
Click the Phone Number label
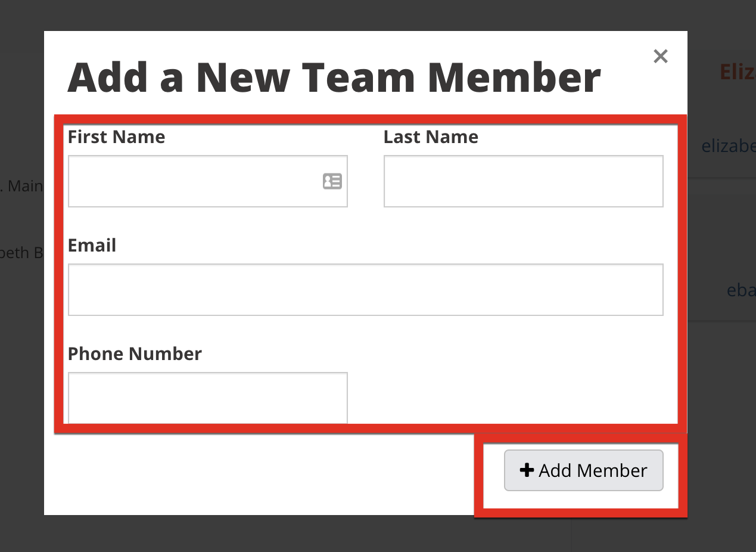(x=135, y=354)
